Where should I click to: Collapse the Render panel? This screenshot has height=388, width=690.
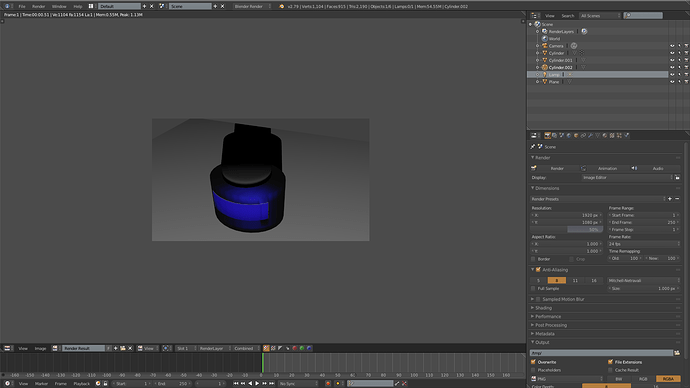click(532, 157)
